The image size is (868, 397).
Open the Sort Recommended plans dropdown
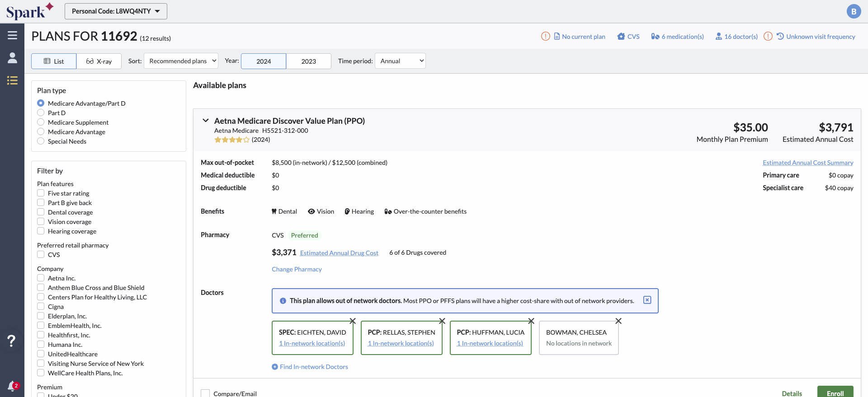click(181, 61)
